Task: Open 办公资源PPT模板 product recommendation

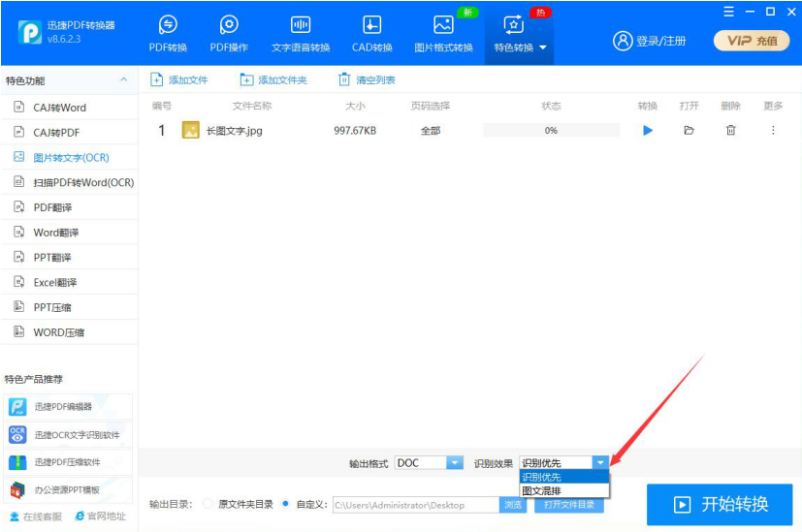Action: point(68,490)
